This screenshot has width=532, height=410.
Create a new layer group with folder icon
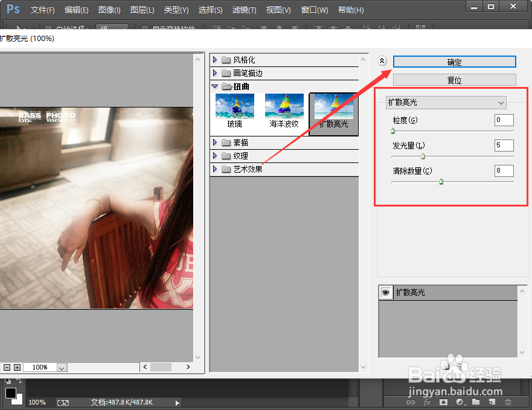pos(476,402)
